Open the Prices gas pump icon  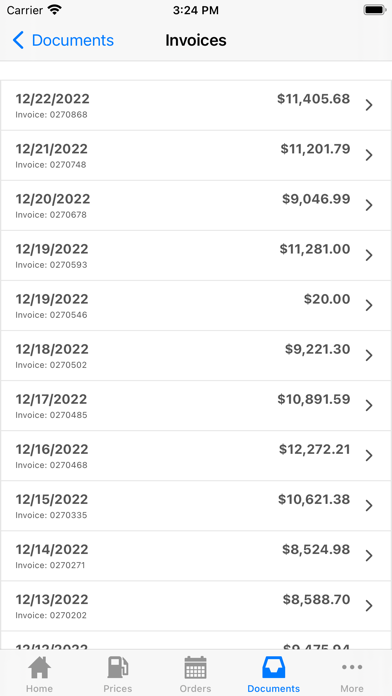(x=118, y=667)
